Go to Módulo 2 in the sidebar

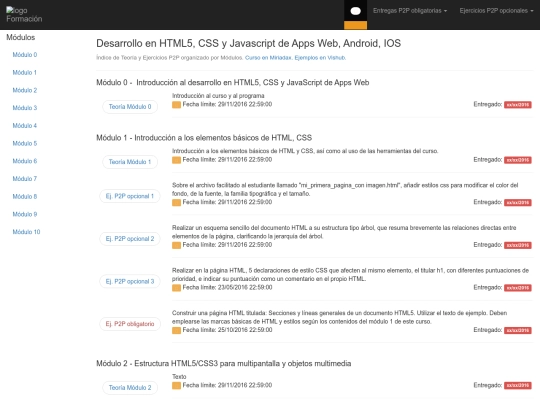coord(25,90)
